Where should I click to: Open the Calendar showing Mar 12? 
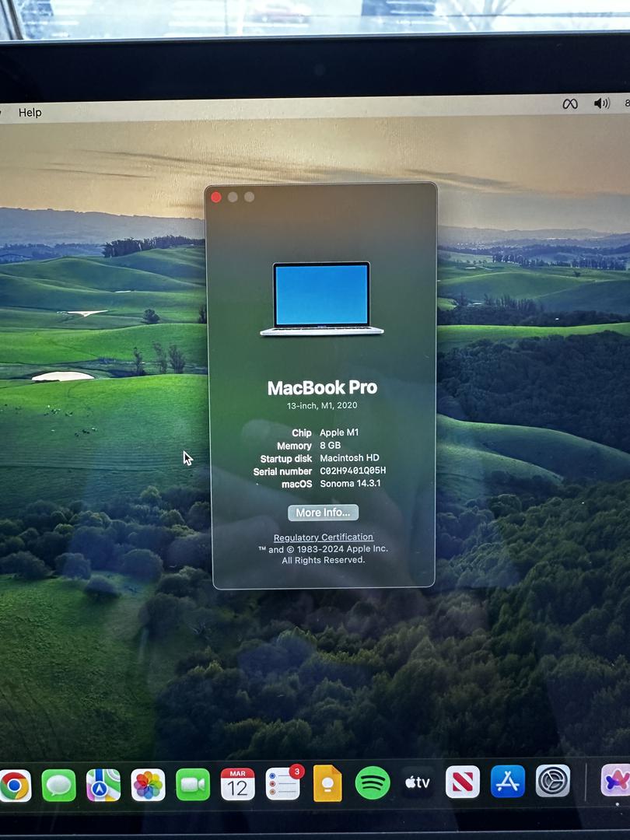tap(237, 784)
